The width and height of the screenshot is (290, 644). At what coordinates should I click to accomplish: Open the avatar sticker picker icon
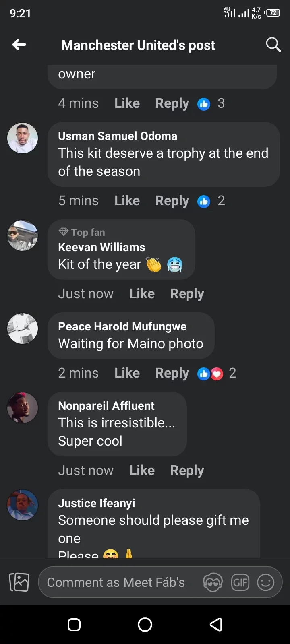click(x=213, y=582)
